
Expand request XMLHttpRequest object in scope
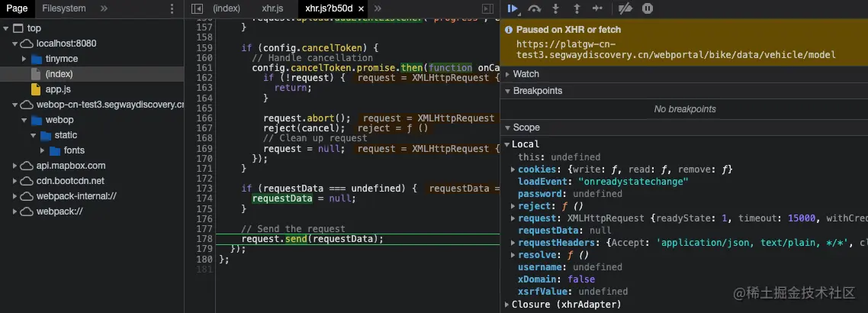tap(513, 218)
